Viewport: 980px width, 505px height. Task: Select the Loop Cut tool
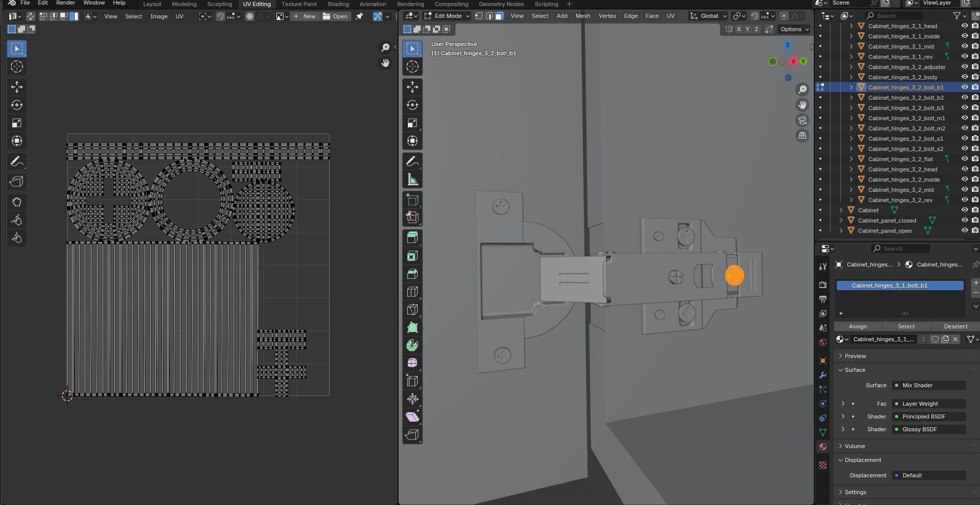tap(412, 292)
